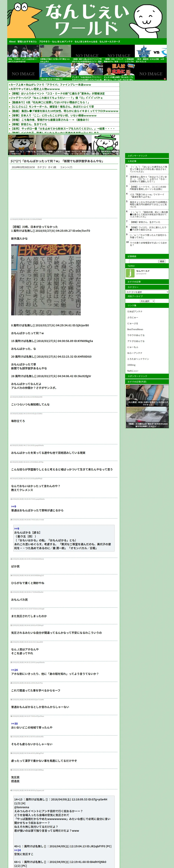
Task: Open the About menu item
Action: [x=12, y=41]
